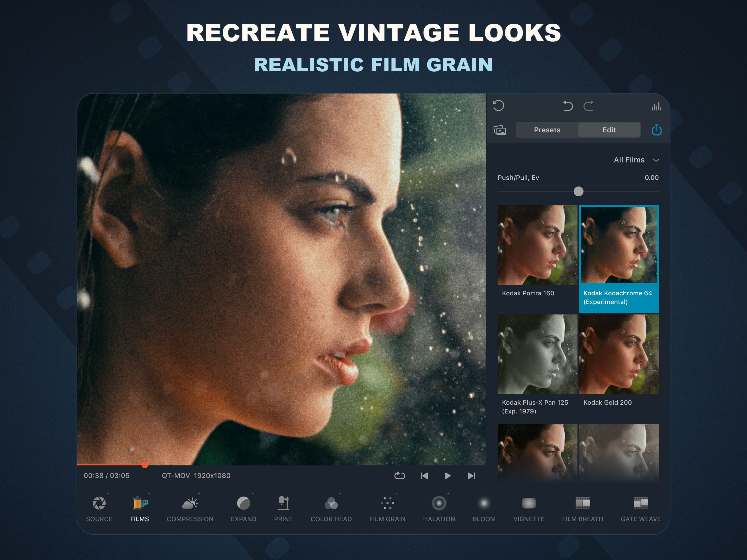Select the Kodak Portra 160 thumbnail
This screenshot has height=560, width=747.
tap(537, 245)
